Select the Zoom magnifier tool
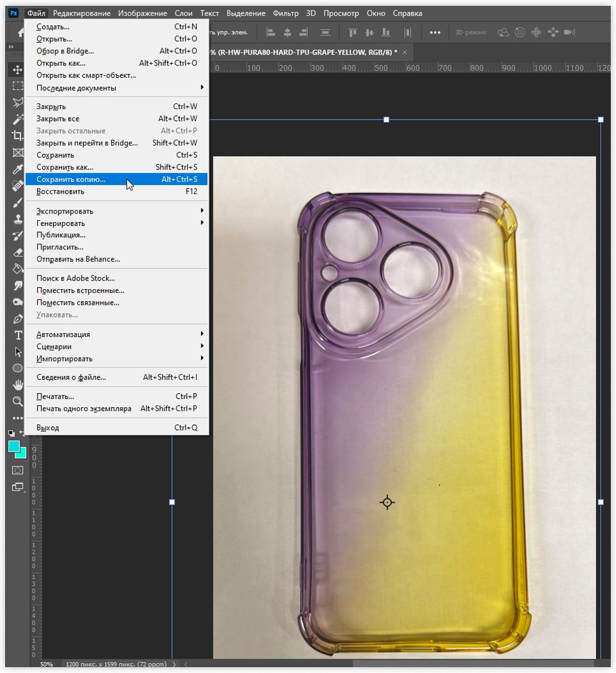 (18, 401)
